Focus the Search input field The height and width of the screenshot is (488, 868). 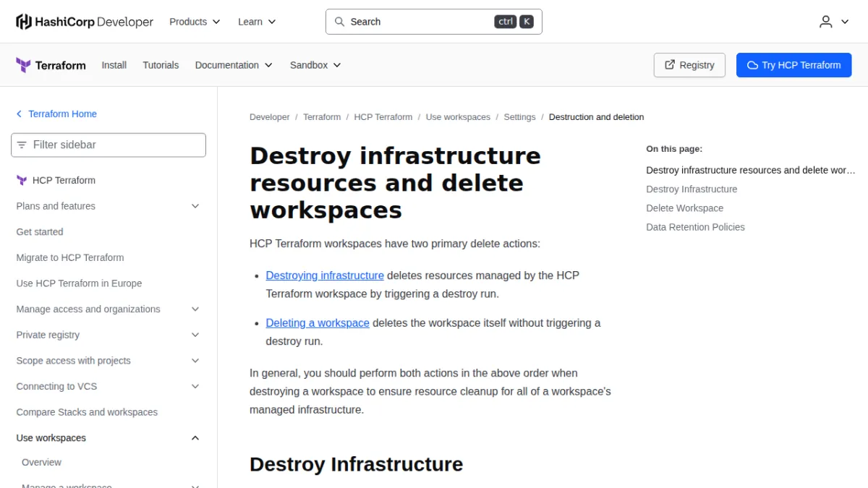pos(434,22)
